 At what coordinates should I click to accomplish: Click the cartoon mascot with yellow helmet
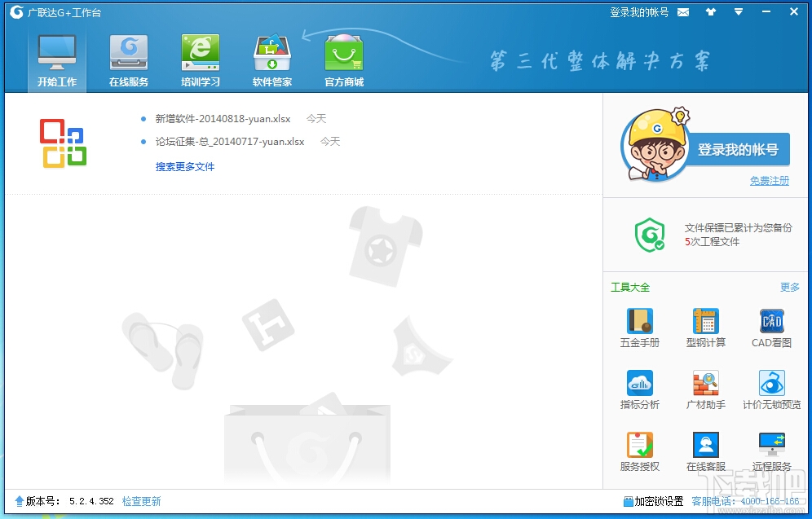point(656,144)
